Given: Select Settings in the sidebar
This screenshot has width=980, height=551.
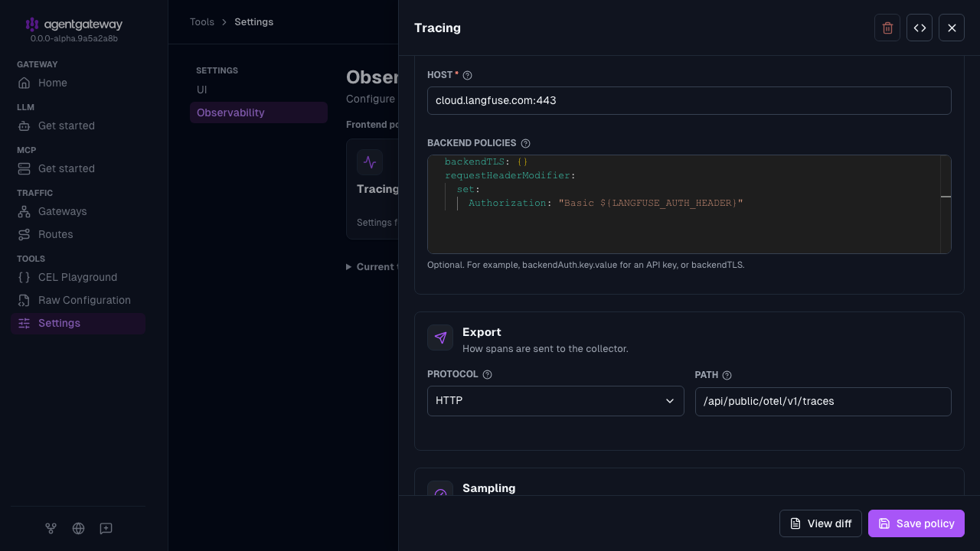Looking at the screenshot, I should pyautogui.click(x=78, y=323).
